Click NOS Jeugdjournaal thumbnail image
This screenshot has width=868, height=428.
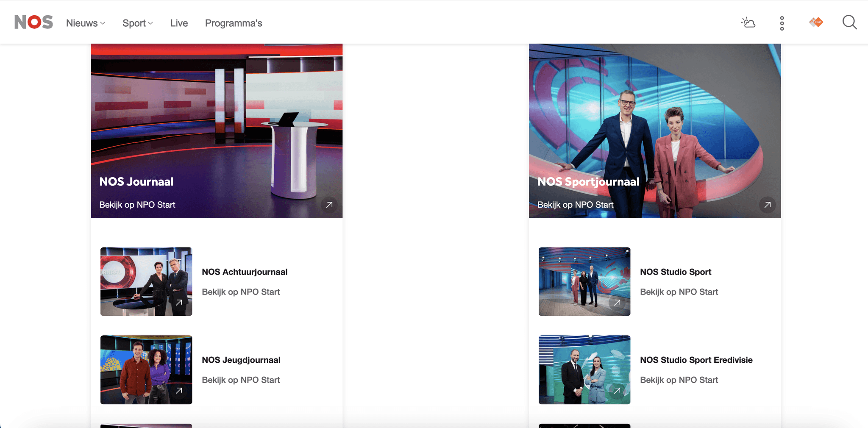[x=146, y=370]
